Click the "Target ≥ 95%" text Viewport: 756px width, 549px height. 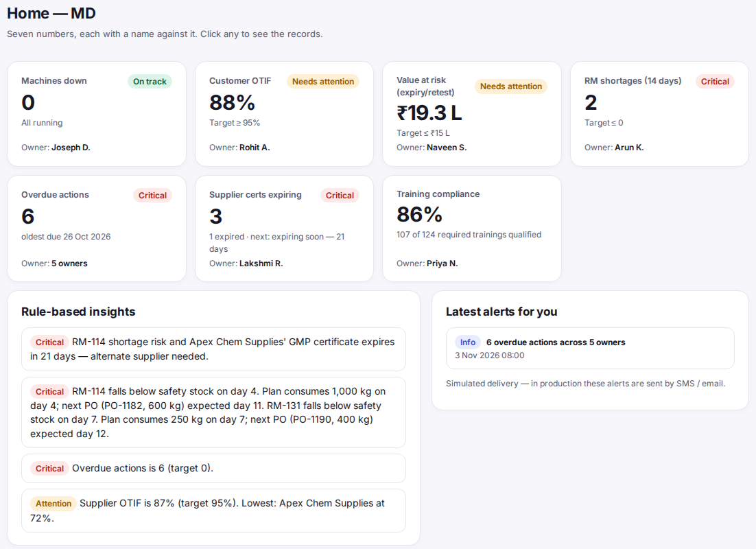(235, 123)
